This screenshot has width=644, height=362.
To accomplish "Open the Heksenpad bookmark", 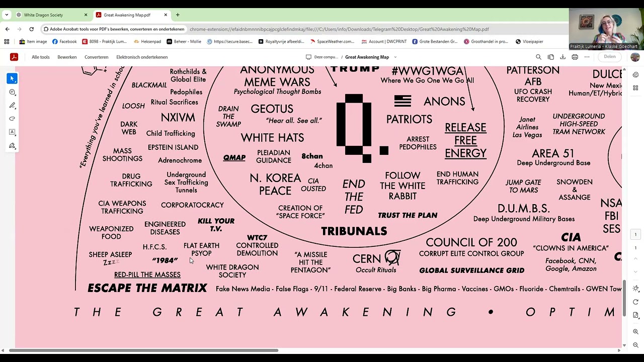I will point(147,42).
